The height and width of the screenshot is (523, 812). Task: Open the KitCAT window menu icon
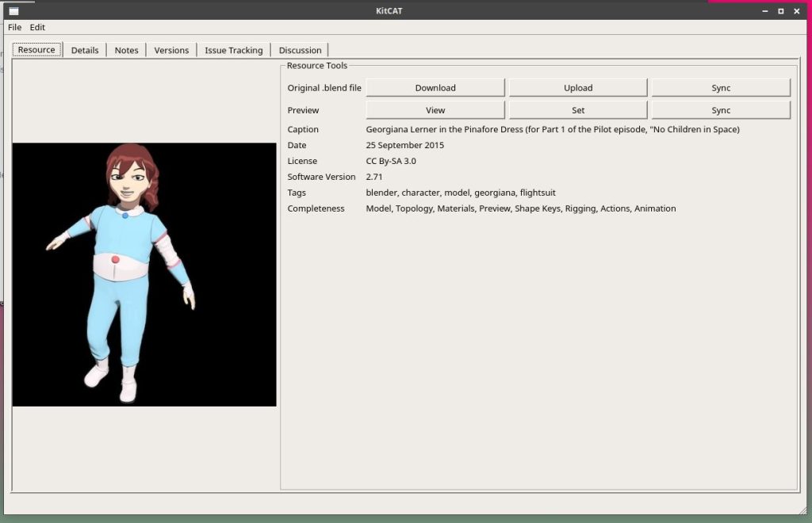point(13,10)
